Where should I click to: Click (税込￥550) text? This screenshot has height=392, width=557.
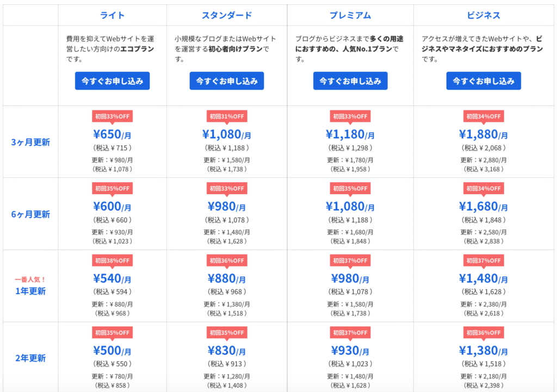coord(112,364)
